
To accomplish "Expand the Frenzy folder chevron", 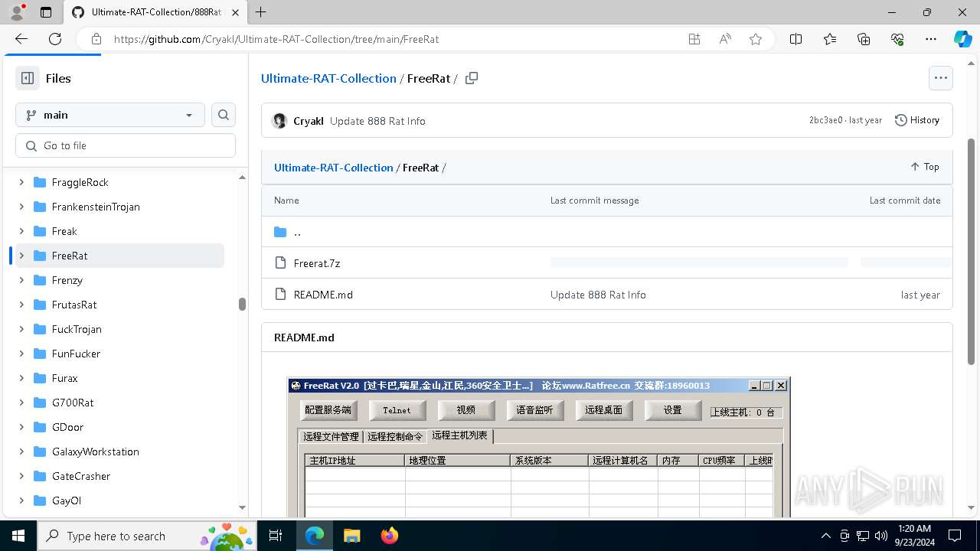I will 21,280.
